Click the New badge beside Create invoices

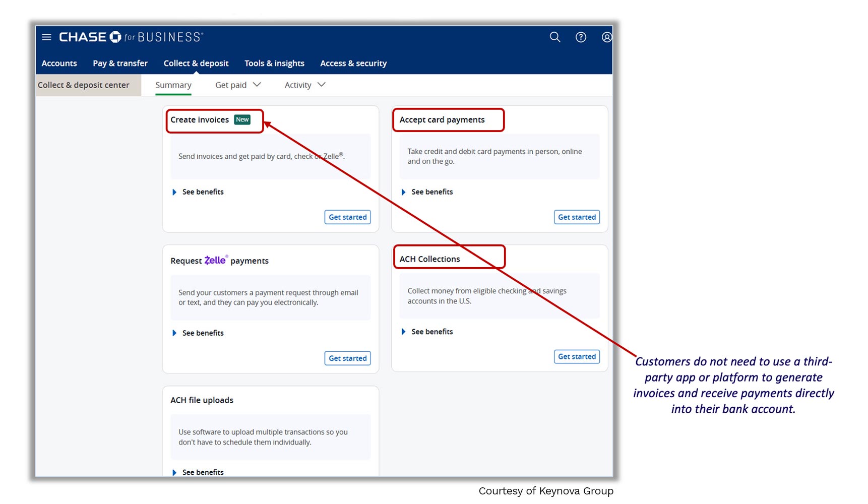point(242,120)
